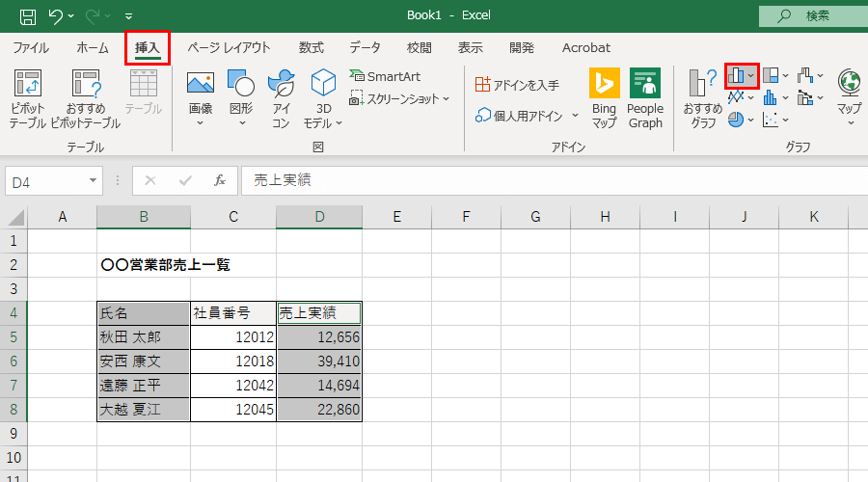
Task: Select the cell with value 22,860
Action: coord(319,410)
